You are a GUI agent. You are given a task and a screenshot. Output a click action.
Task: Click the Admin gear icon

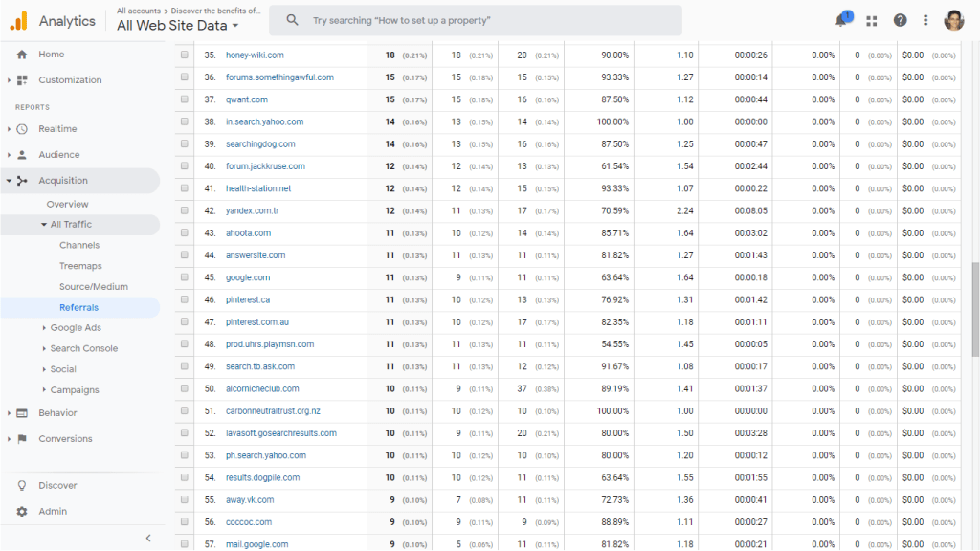[x=22, y=511]
